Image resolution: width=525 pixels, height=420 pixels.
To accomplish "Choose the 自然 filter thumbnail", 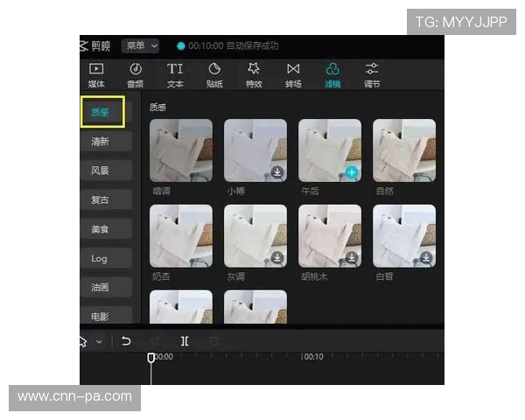I will coord(404,150).
